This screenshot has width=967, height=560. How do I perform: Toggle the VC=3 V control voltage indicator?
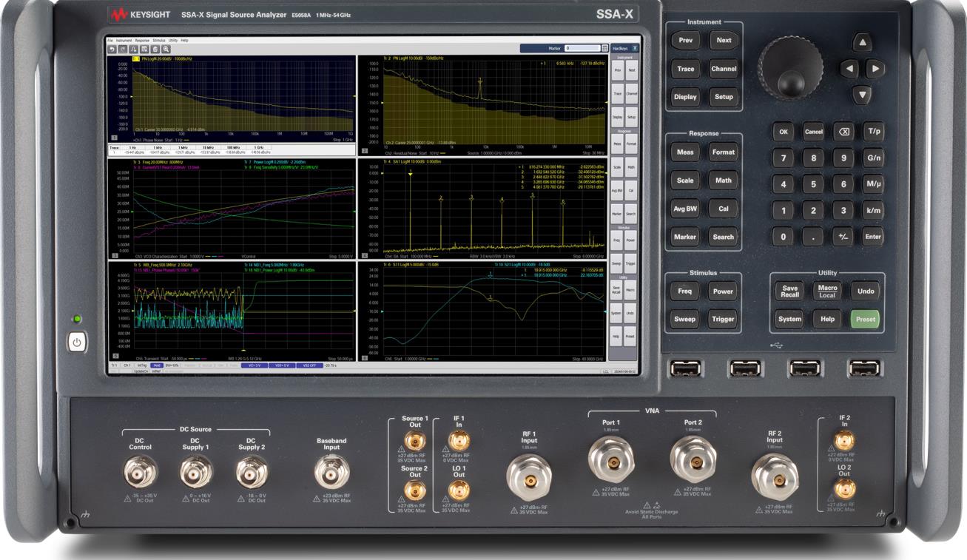pyautogui.click(x=254, y=365)
